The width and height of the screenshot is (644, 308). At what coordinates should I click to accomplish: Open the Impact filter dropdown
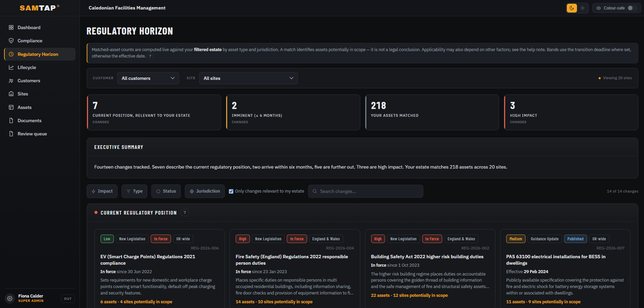point(102,191)
